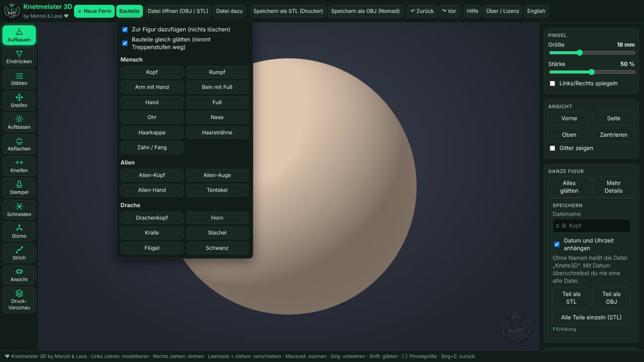The image size is (644, 362).
Task: Adjust the Stärke strength slider
Action: [592, 72]
